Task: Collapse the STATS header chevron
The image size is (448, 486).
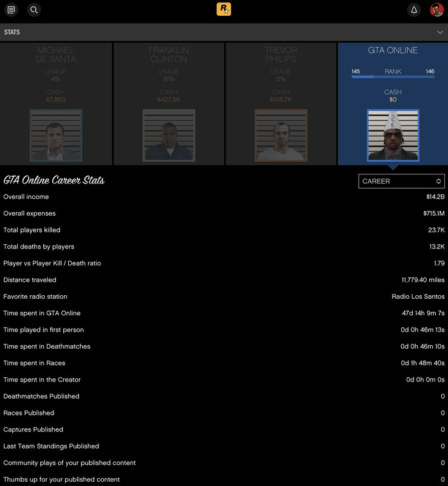Action: pyautogui.click(x=440, y=32)
